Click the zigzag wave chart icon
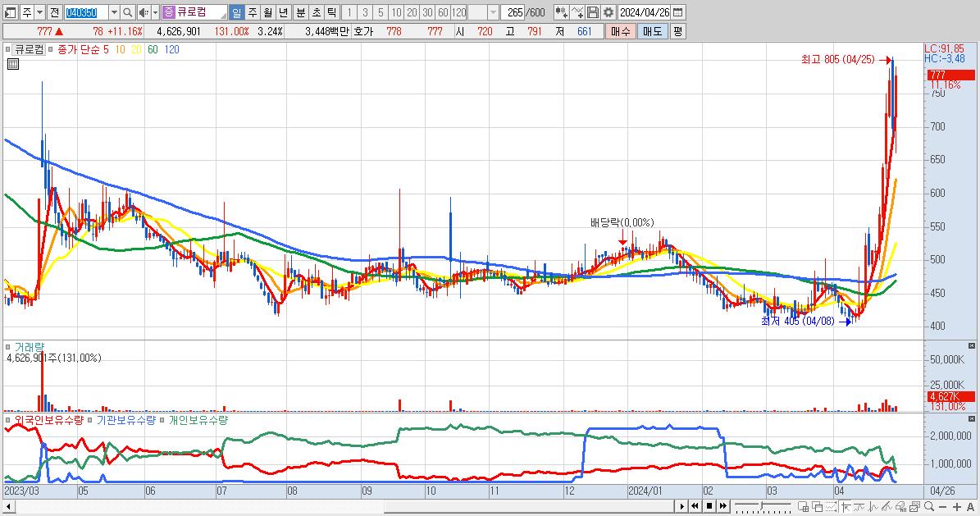 pyautogui.click(x=873, y=506)
